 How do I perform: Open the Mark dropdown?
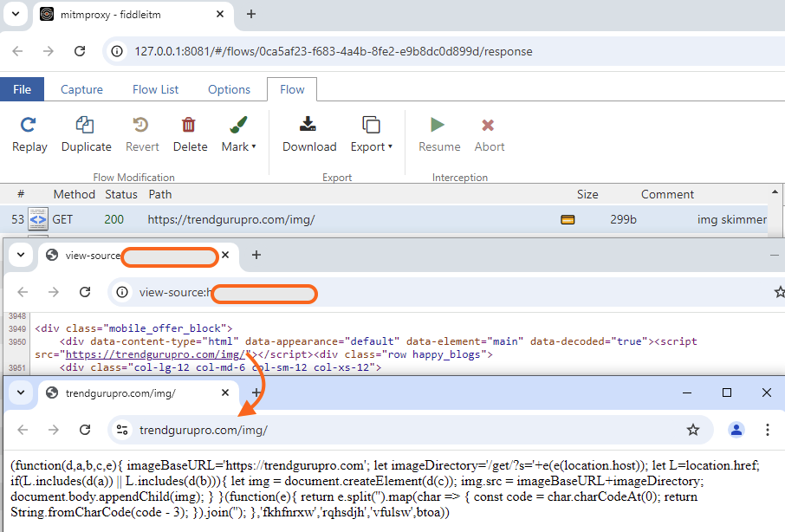tap(239, 134)
